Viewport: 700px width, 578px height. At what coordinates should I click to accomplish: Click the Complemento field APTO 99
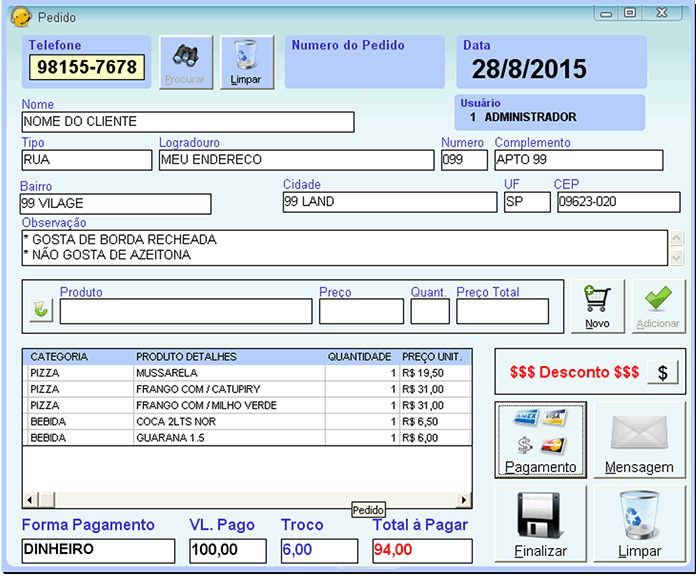pos(579,160)
